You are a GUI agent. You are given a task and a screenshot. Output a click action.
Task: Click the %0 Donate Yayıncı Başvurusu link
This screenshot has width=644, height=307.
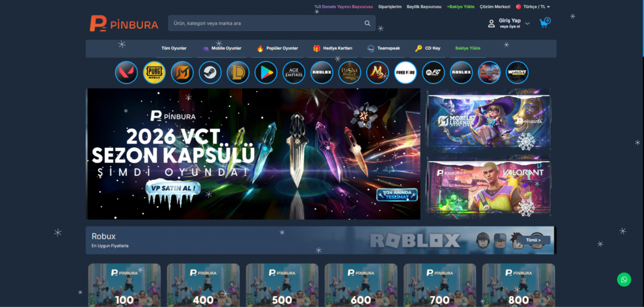tap(343, 6)
